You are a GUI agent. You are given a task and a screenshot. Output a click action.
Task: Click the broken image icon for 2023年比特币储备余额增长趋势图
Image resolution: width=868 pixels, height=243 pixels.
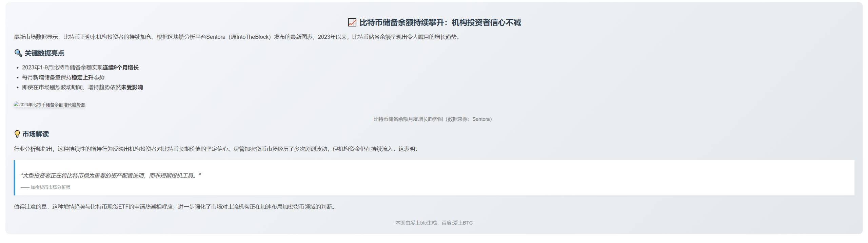click(16, 105)
